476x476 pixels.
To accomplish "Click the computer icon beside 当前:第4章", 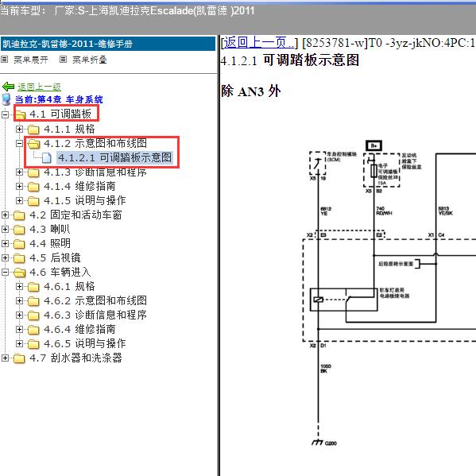I will click(6, 99).
